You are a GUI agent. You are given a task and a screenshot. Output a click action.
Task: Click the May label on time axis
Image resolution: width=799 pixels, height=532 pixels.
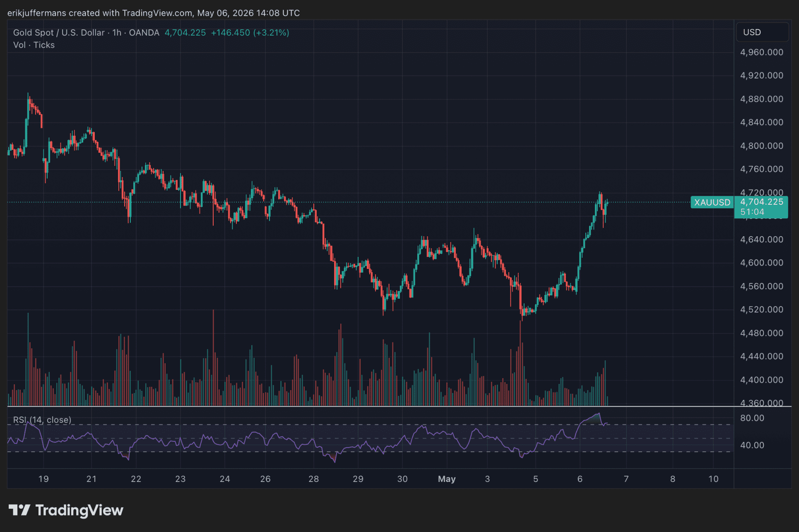pos(447,479)
